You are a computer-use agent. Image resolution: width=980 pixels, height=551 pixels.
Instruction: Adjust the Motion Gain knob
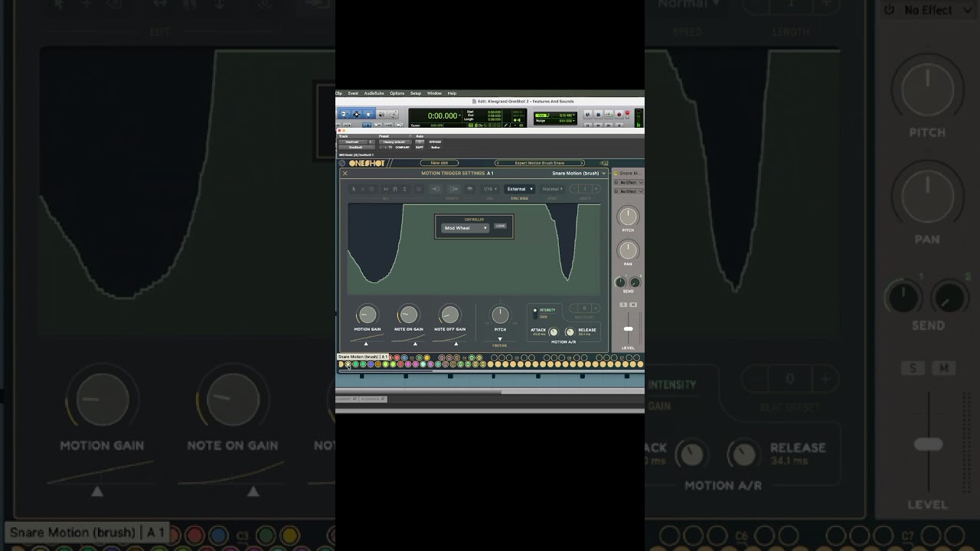[367, 315]
